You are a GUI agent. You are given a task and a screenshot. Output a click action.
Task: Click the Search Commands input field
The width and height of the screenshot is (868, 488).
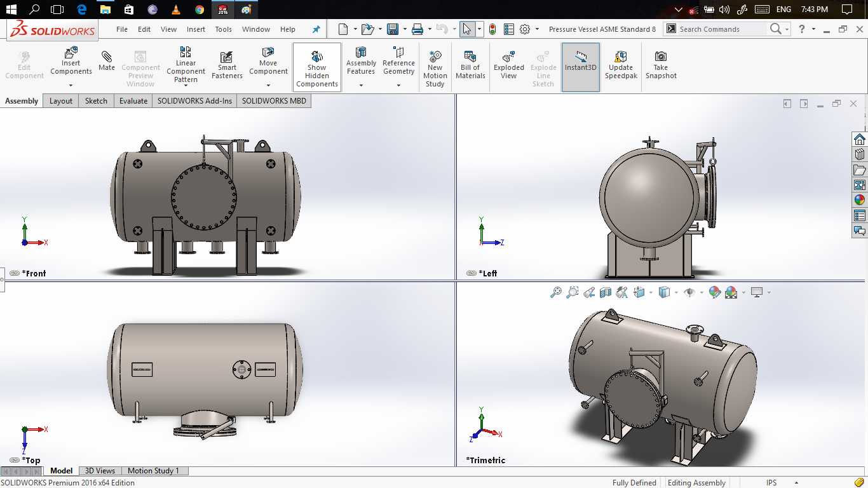(722, 29)
